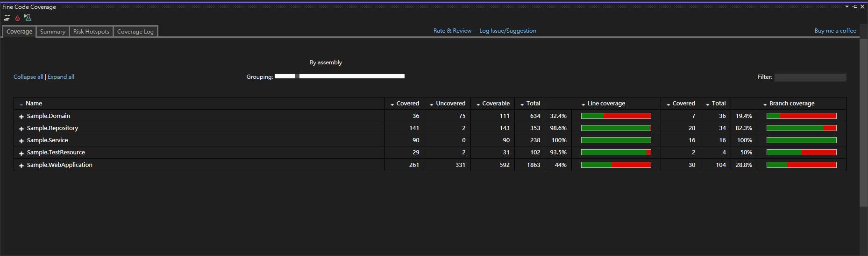Viewport: 868px width, 256px height.
Task: Expand the Sample.Domain assembly row
Action: click(x=21, y=117)
